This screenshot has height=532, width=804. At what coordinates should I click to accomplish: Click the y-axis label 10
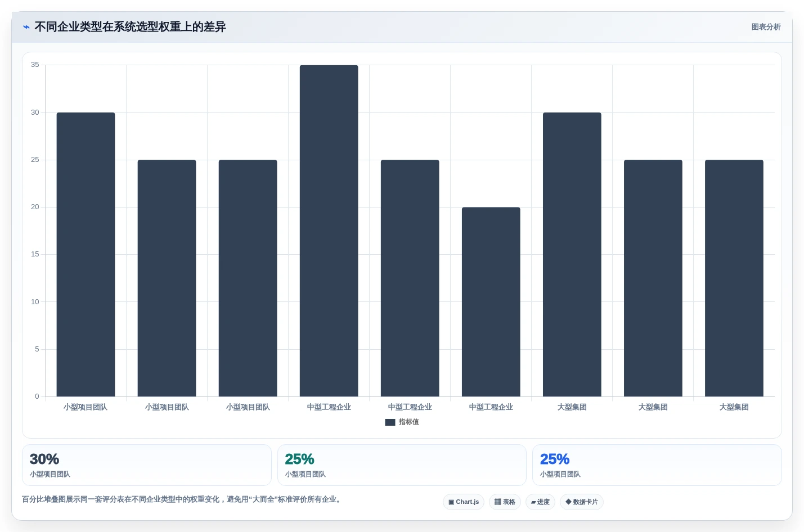click(x=35, y=302)
